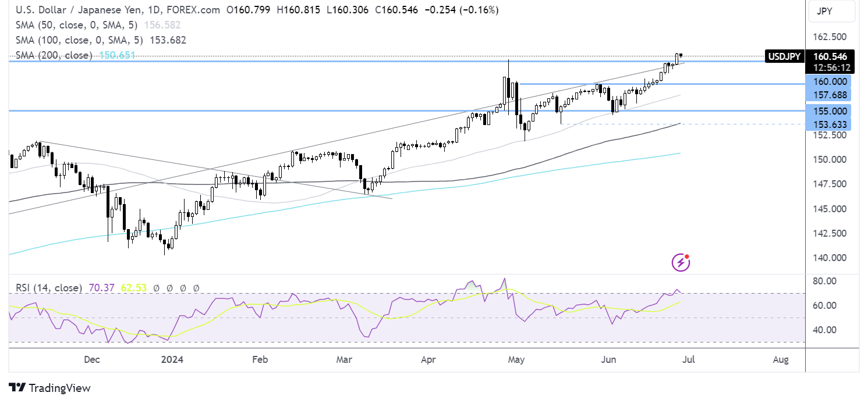This screenshot has width=868, height=403.
Task: Click the TradingView logo
Action: (49, 388)
